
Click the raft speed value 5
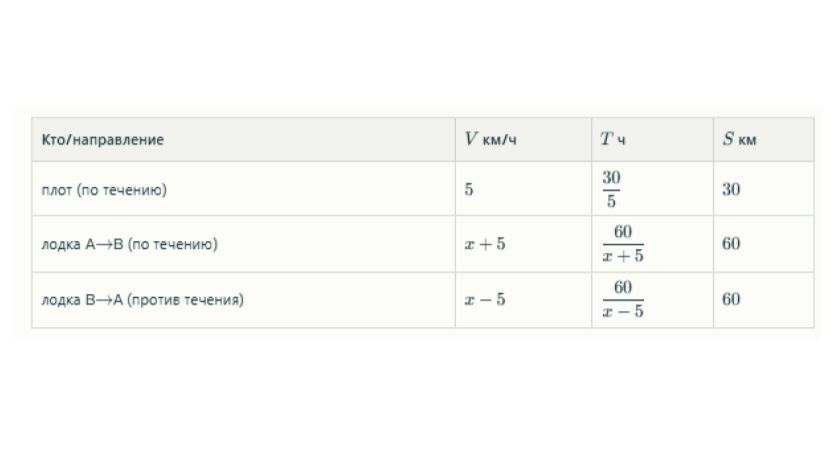point(469,190)
